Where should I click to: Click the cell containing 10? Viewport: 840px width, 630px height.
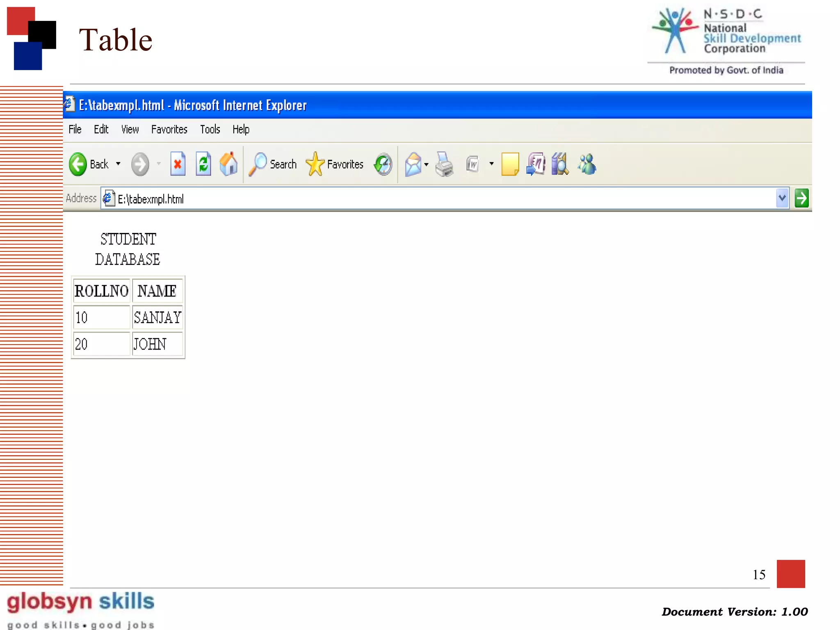(101, 317)
